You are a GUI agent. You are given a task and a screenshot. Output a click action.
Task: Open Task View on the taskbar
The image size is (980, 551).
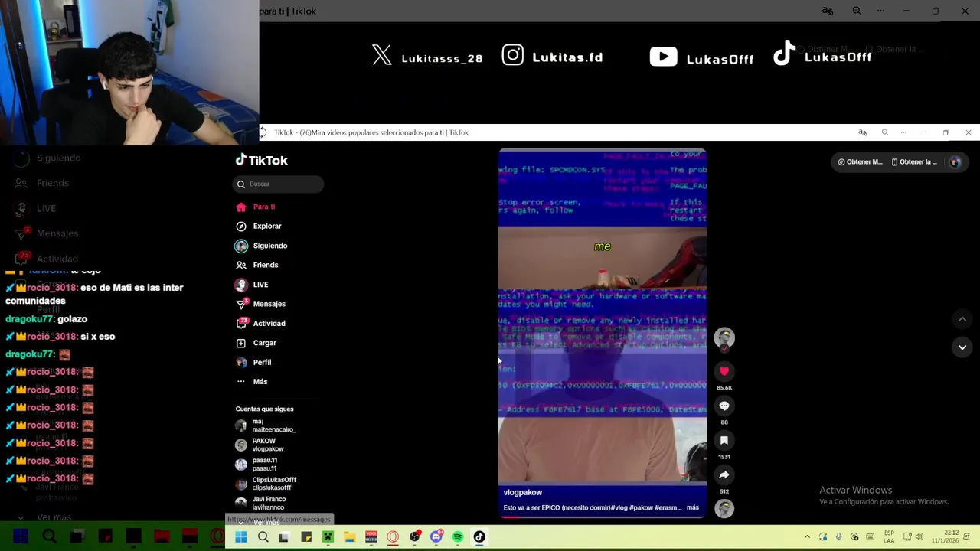[284, 537]
